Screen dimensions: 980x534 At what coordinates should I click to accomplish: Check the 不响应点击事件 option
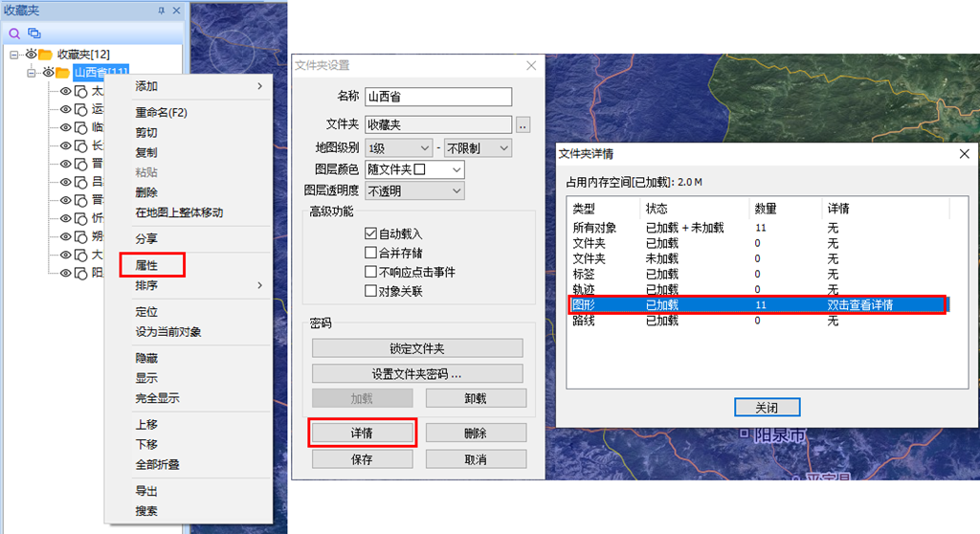pos(370,272)
